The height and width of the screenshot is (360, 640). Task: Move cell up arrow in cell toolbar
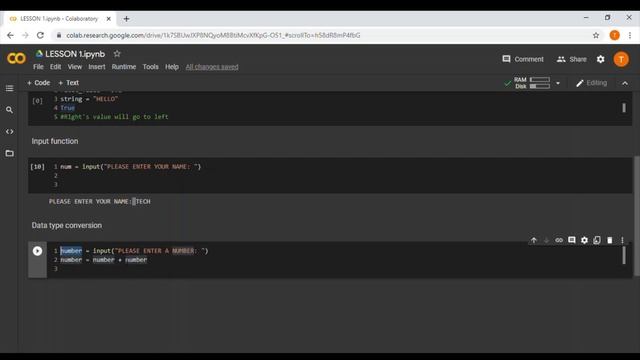[x=533, y=240]
